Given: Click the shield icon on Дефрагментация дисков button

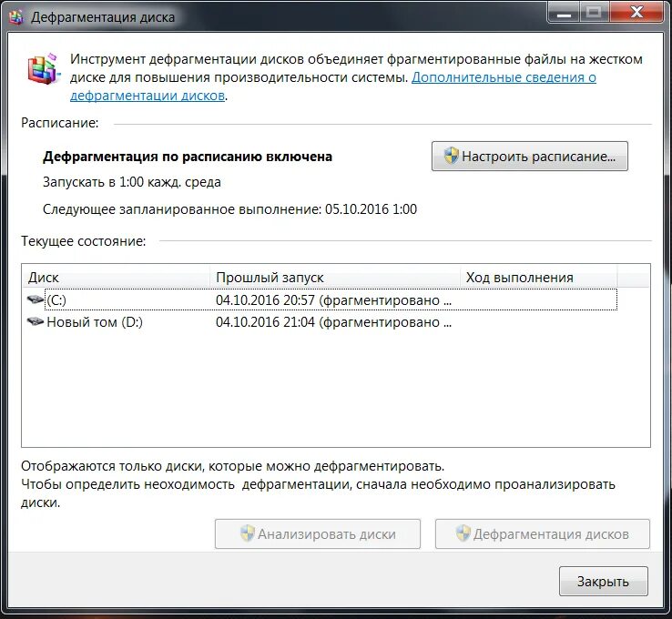Looking at the screenshot, I should (463, 533).
